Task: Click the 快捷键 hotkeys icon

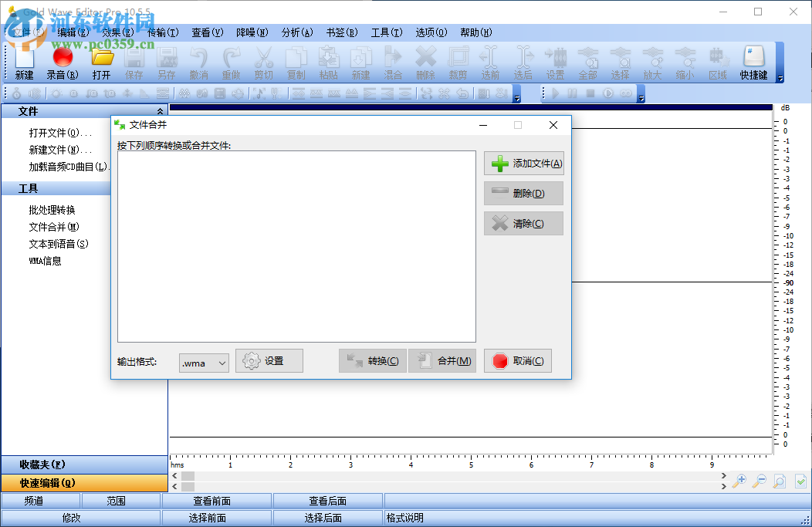Action: [753, 62]
